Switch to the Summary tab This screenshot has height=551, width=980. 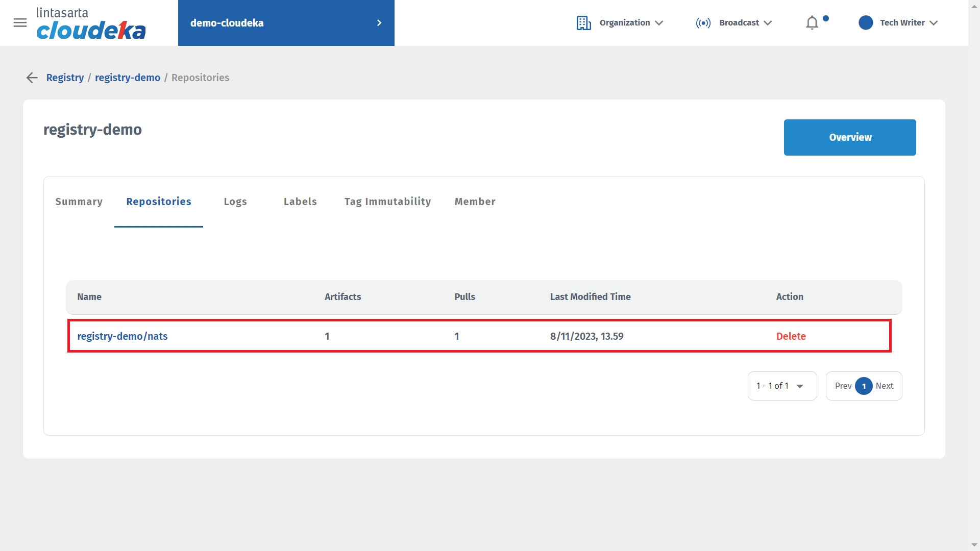tap(79, 202)
